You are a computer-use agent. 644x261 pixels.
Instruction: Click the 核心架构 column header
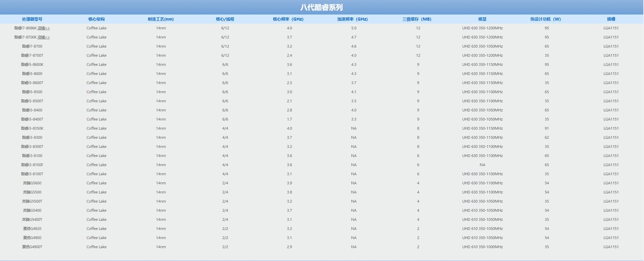click(x=96, y=19)
